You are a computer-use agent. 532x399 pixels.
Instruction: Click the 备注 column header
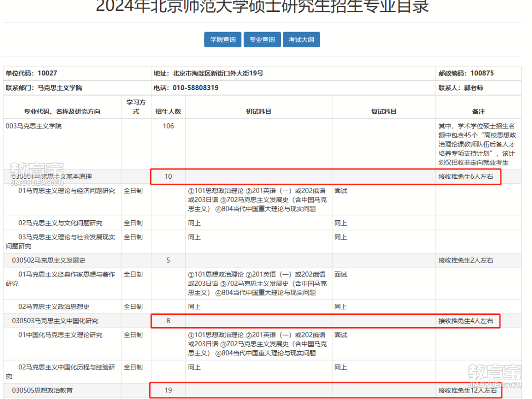pyautogui.click(x=478, y=112)
